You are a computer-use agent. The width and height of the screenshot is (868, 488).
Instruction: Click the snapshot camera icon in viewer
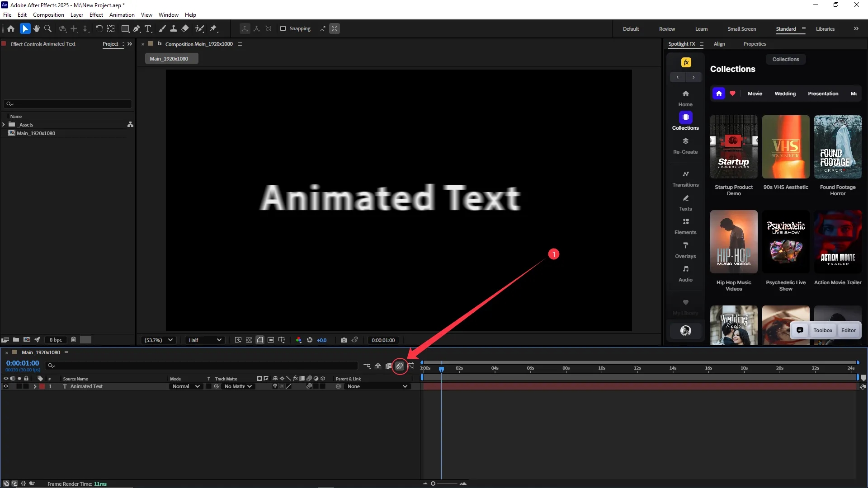[x=344, y=340]
